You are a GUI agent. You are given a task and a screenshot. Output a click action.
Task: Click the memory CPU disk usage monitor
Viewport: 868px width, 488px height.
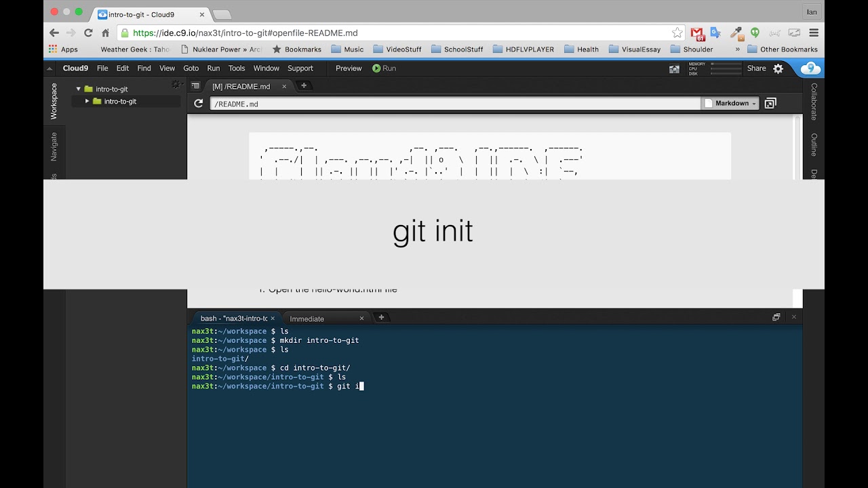pyautogui.click(x=714, y=68)
